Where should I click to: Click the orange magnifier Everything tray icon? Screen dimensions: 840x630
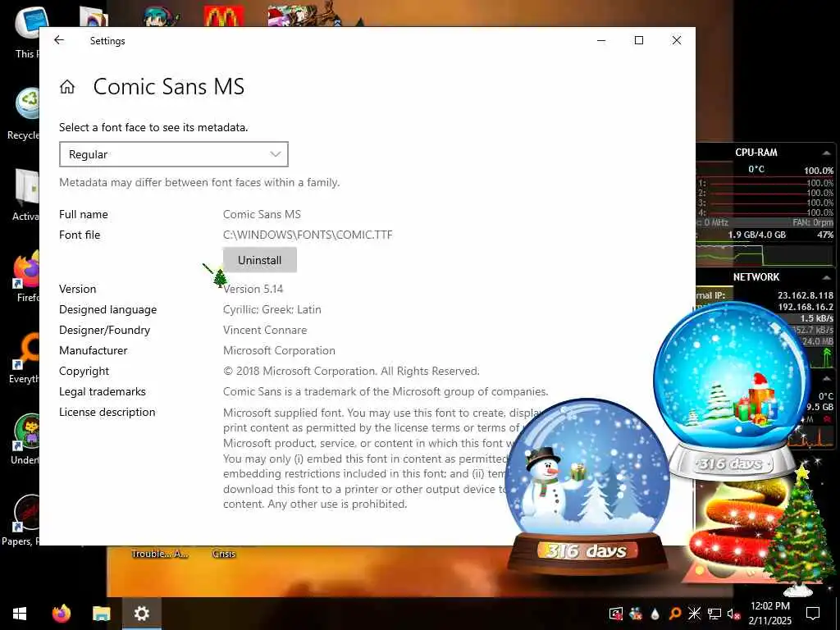point(675,614)
